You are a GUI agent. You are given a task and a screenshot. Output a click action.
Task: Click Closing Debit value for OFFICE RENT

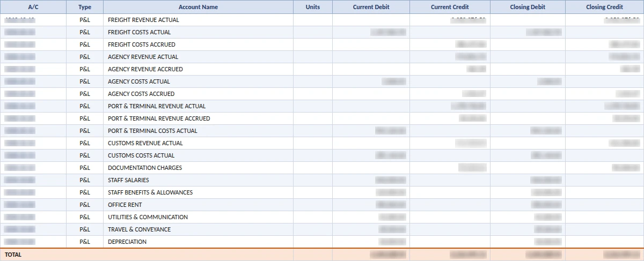point(546,205)
